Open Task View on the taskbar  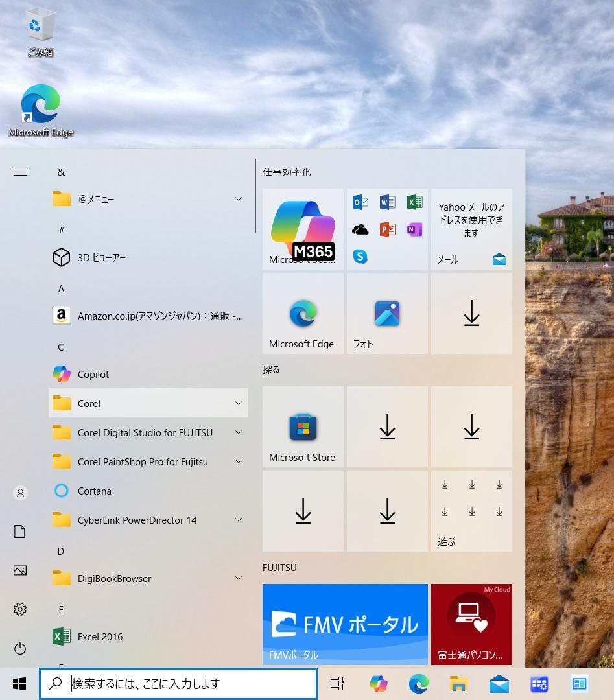click(337, 684)
